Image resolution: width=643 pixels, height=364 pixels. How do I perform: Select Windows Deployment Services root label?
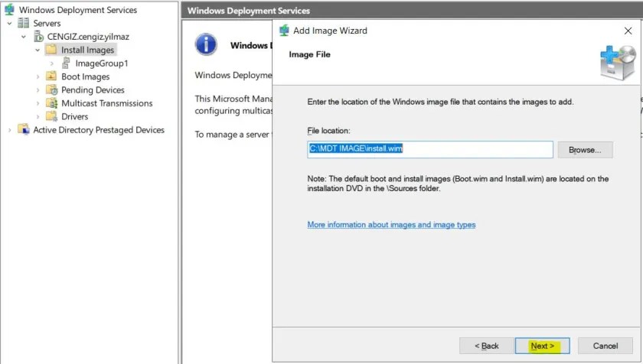tap(78, 10)
